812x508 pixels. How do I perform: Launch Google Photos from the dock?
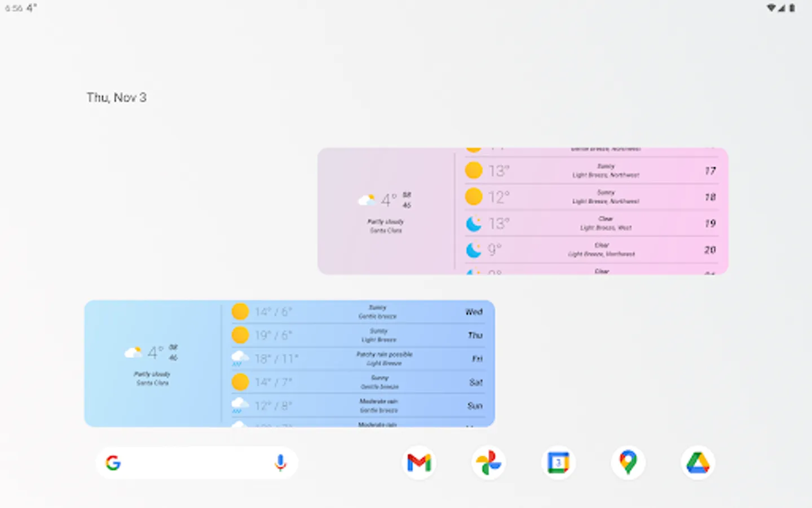click(x=488, y=463)
